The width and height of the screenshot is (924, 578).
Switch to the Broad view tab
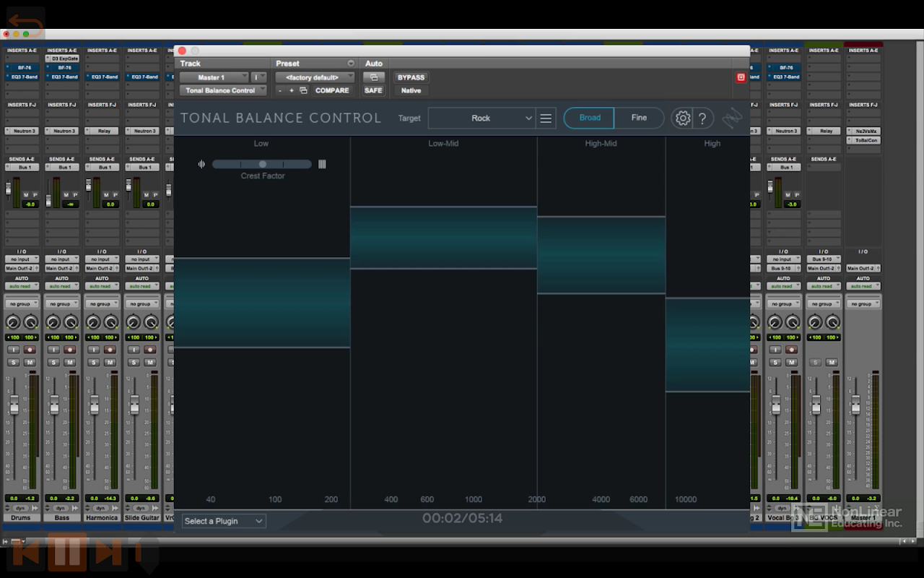[589, 118]
